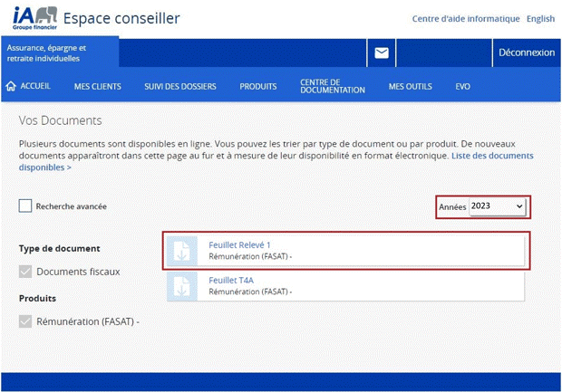Image resolution: width=562 pixels, height=392 pixels.
Task: Click the iA Groupe financier logo
Action: point(34,18)
